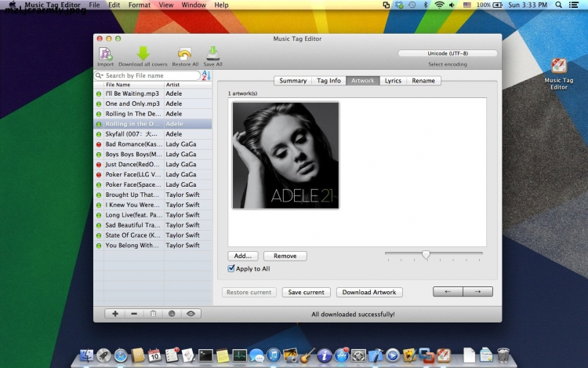Screen dimensions: 588x368
Task: Click the Wi-Fi icon in menu bar
Action: click(x=439, y=5)
